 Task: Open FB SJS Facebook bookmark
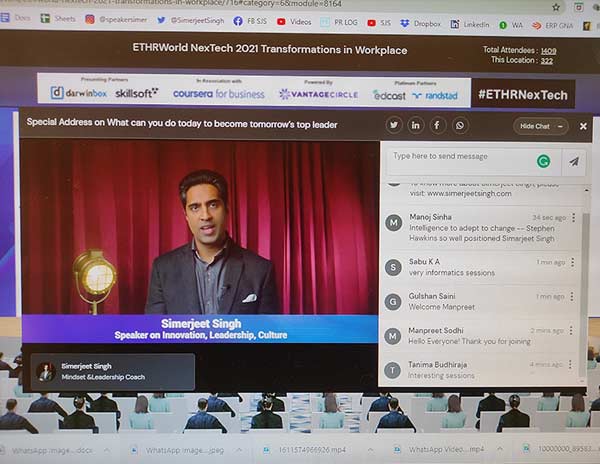pyautogui.click(x=250, y=21)
